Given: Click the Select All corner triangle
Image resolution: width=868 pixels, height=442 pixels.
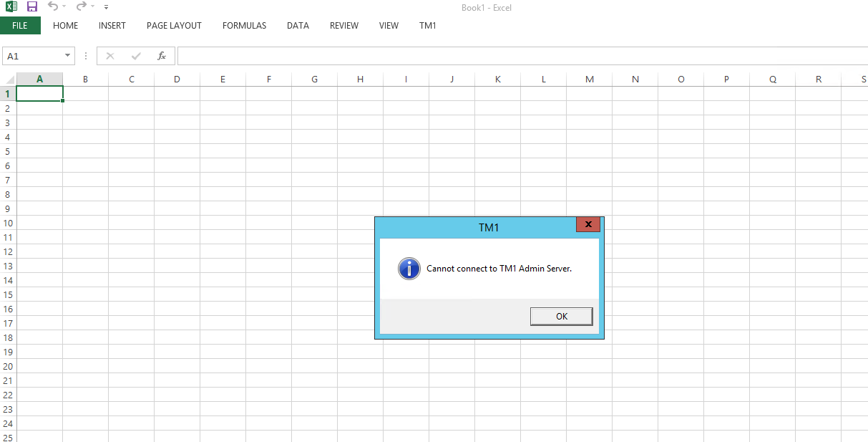Looking at the screenshot, I should click(9, 79).
